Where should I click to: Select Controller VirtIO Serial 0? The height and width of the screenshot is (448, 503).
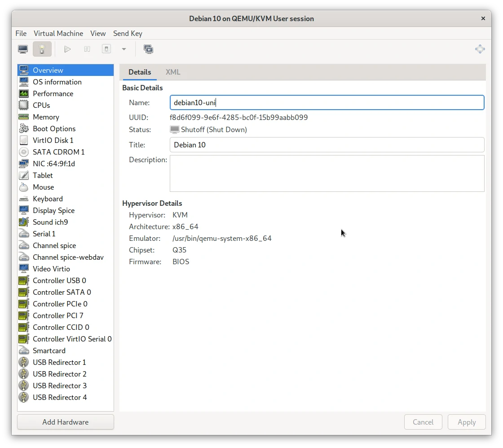pyautogui.click(x=66, y=339)
